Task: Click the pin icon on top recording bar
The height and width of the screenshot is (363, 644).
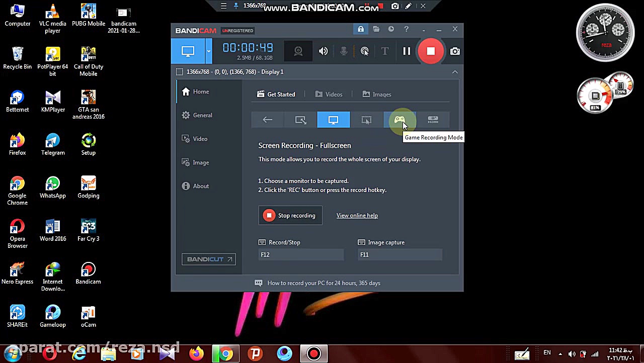Action: [236, 6]
